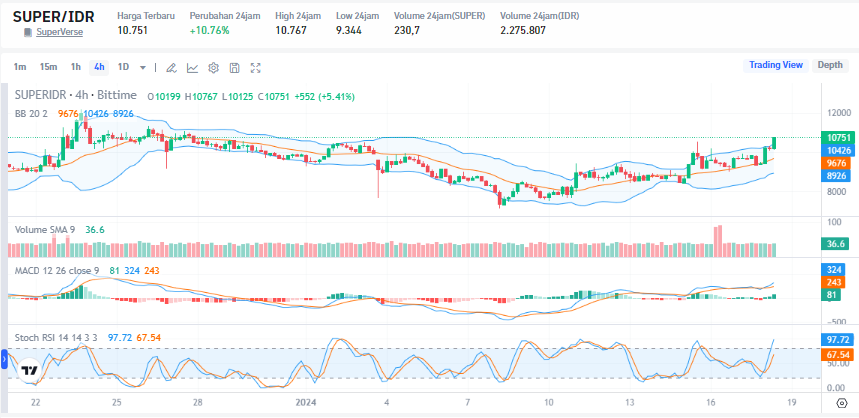Click the SUPER/IDR pair title
The width and height of the screenshot is (859, 418).
coord(54,16)
